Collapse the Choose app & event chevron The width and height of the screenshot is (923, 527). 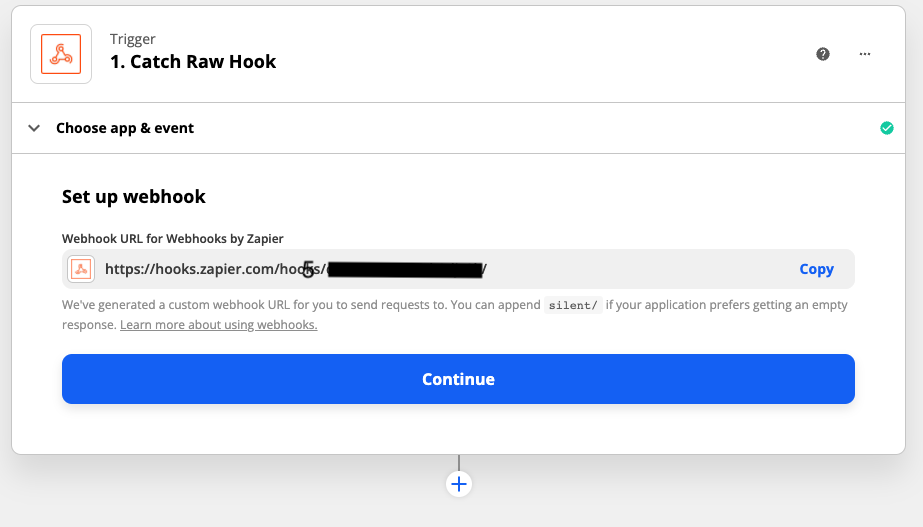34,128
